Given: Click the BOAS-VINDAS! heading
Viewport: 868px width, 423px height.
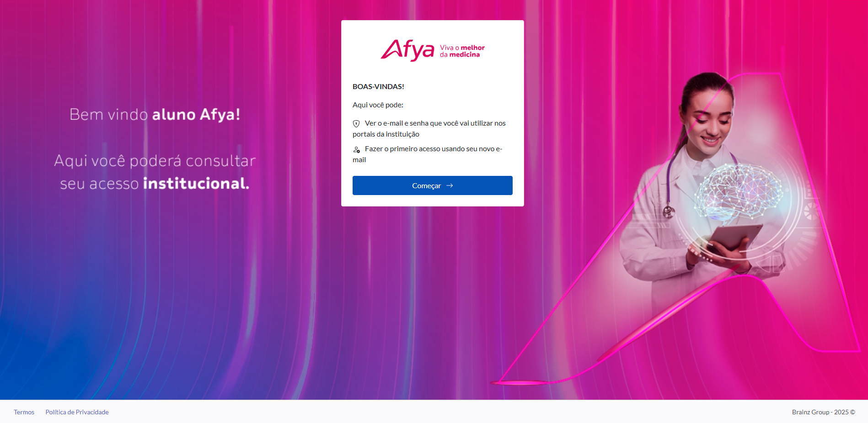Looking at the screenshot, I should [x=378, y=86].
